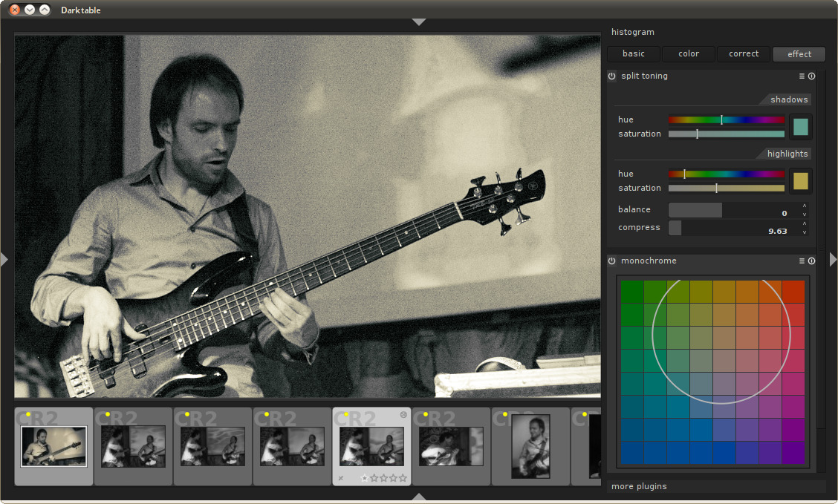The height and width of the screenshot is (504, 838).
Task: Select the second filmstrip thumbnail
Action: (x=133, y=446)
